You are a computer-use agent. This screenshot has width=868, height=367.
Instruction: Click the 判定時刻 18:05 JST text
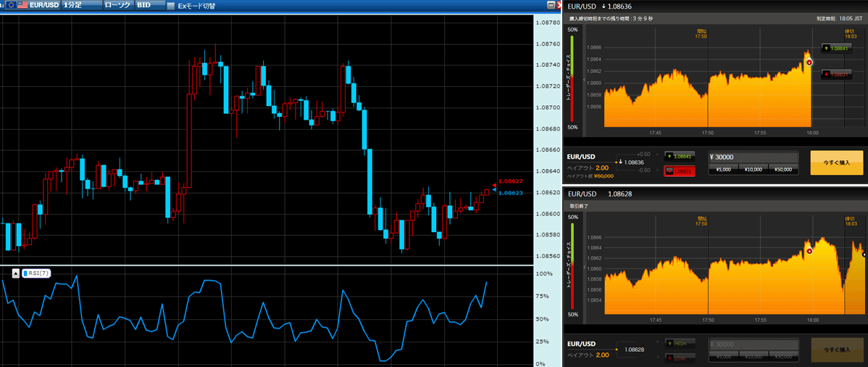click(840, 19)
